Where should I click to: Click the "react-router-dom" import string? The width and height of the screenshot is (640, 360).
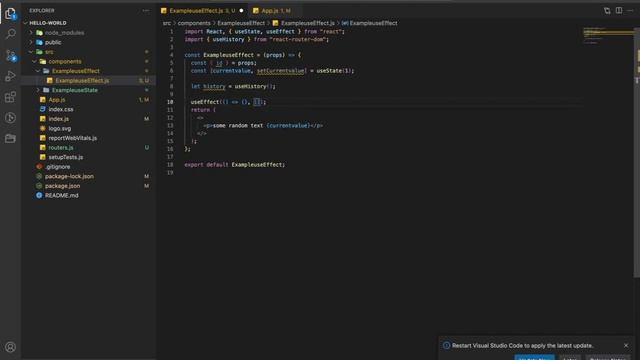298,40
